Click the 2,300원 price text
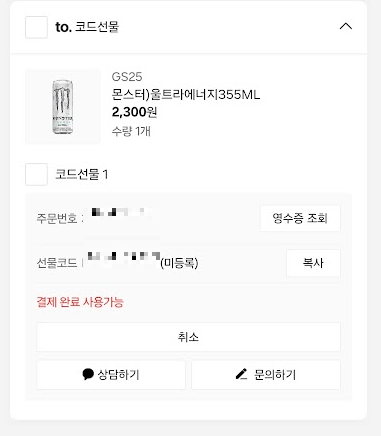The height and width of the screenshot is (436, 381). pyautogui.click(x=134, y=112)
